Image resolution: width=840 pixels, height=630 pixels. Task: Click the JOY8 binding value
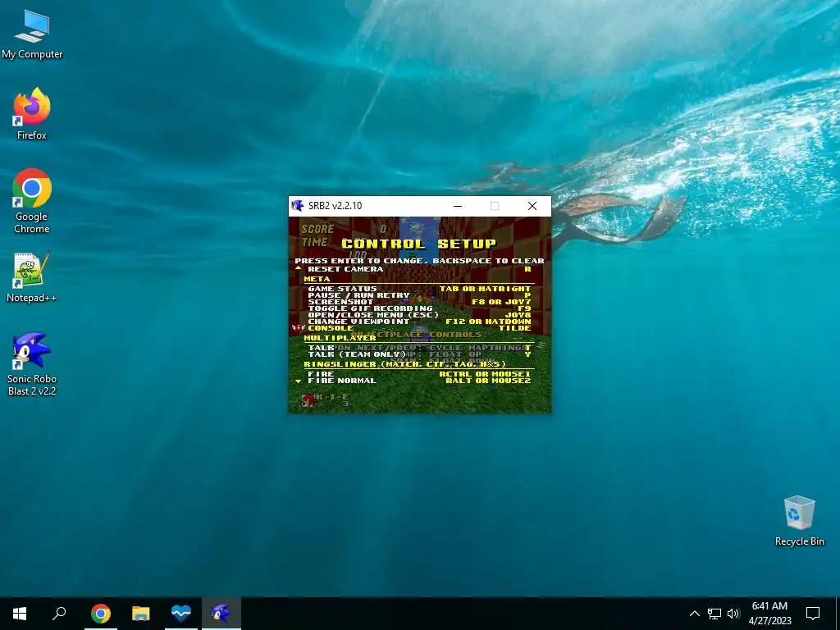pyautogui.click(x=518, y=315)
